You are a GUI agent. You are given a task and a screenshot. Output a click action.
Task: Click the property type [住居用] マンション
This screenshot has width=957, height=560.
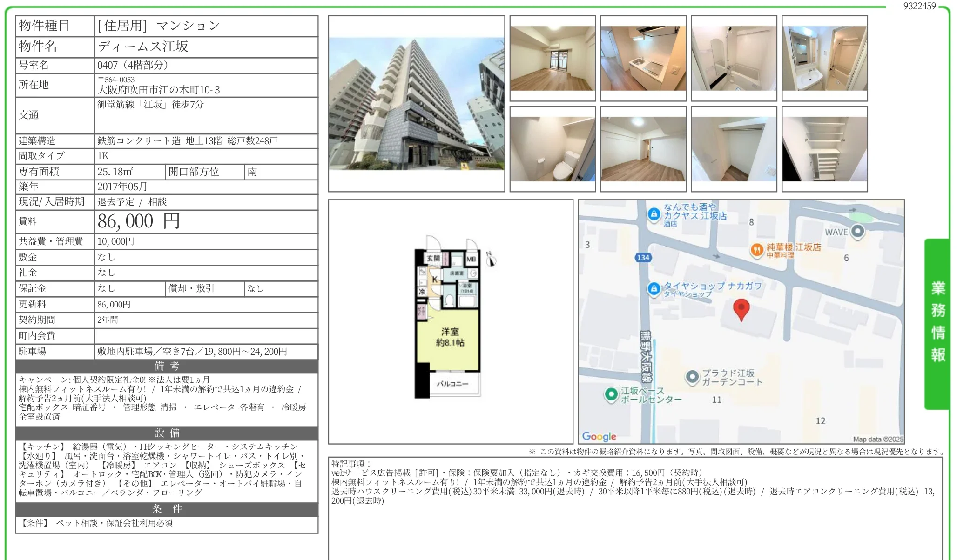[x=158, y=26]
